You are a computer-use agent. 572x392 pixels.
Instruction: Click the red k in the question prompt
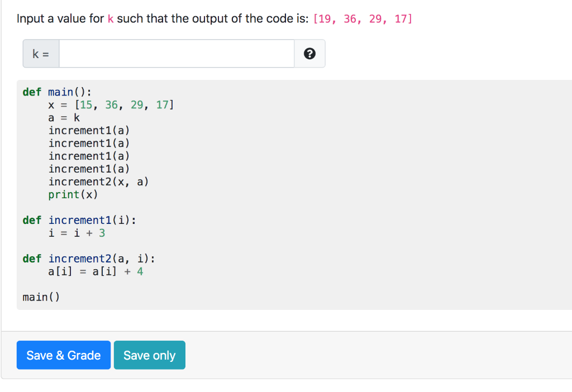(111, 18)
